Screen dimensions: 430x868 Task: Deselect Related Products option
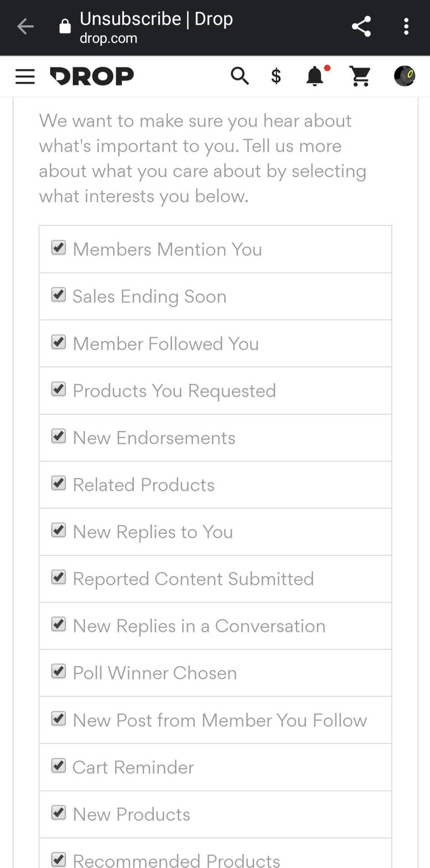59,483
